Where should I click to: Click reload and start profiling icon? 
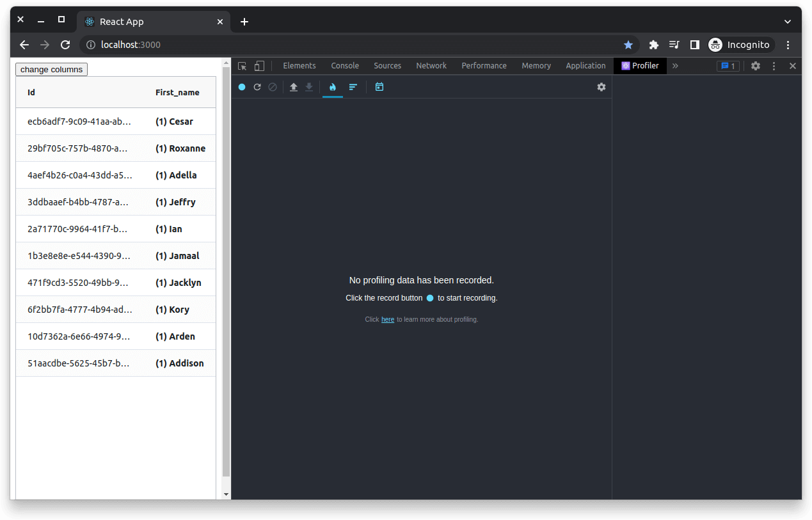(x=257, y=87)
